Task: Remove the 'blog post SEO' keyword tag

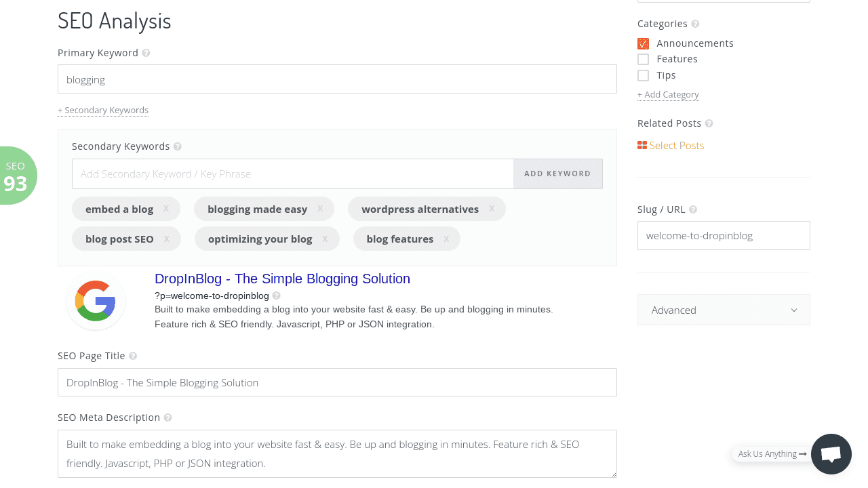Action: pyautogui.click(x=166, y=239)
